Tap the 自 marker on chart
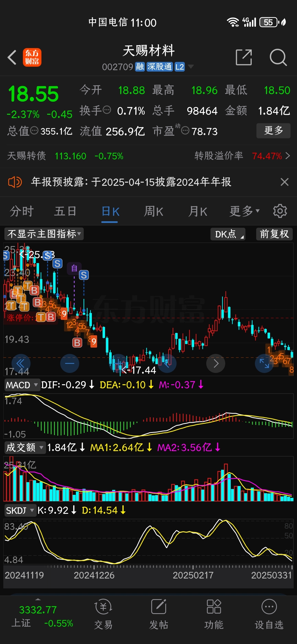This screenshot has height=644, width=297. point(74,268)
